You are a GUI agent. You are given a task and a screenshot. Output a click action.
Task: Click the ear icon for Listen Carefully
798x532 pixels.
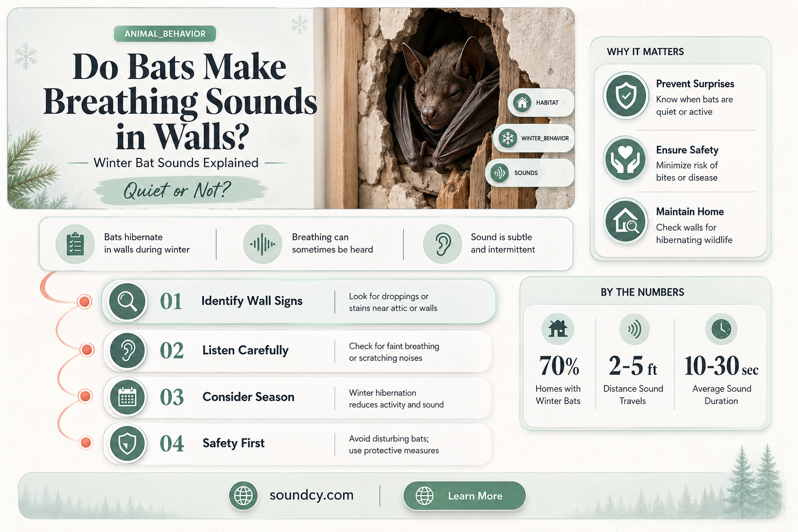click(127, 350)
